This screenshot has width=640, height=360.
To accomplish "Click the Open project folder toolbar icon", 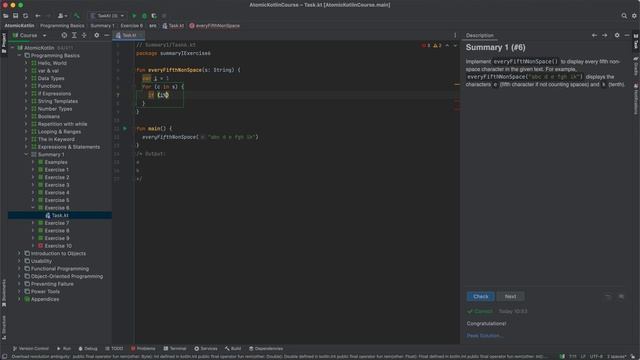I will (6, 16).
